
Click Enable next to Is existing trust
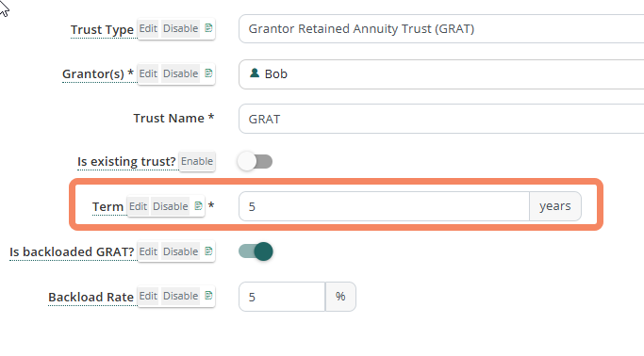click(197, 161)
